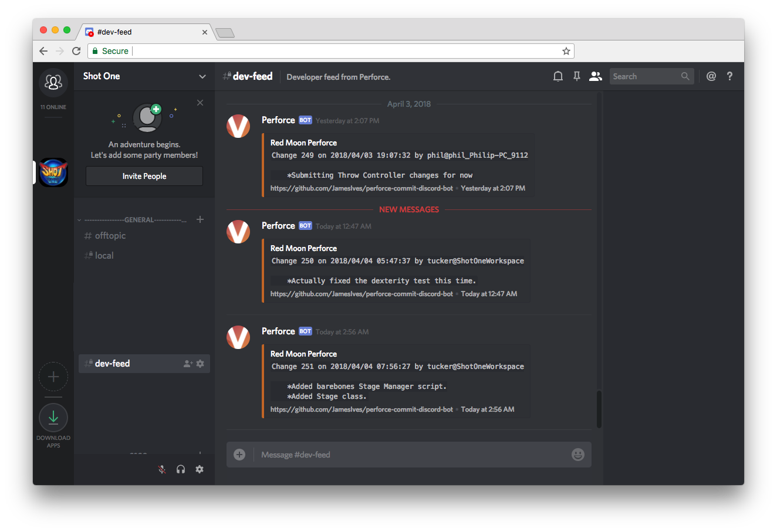The width and height of the screenshot is (777, 532).
Task: Open recent mentions with @ icon
Action: 711,76
